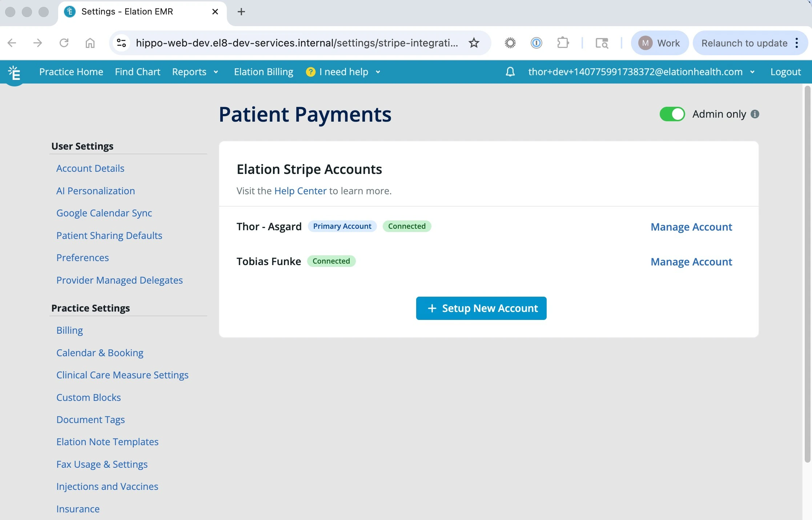This screenshot has height=520, width=812.
Task: Open the browser extensions puzzle icon
Action: pyautogui.click(x=563, y=43)
